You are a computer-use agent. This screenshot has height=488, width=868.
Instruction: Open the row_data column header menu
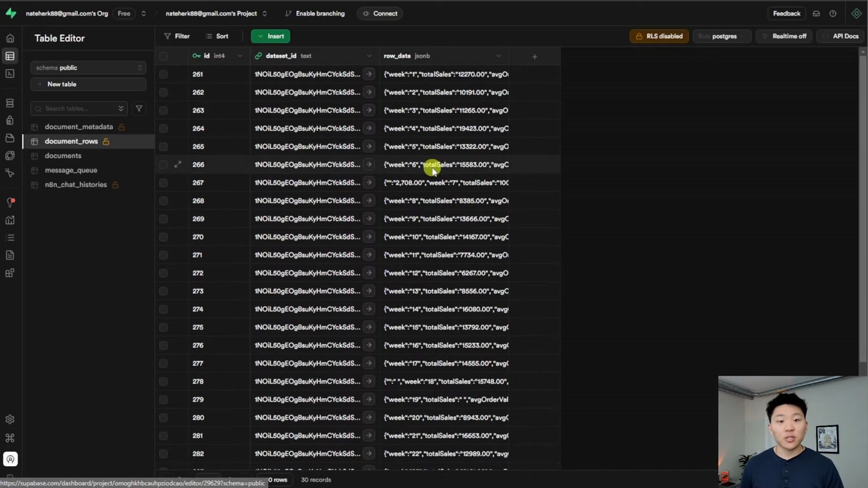pos(499,56)
